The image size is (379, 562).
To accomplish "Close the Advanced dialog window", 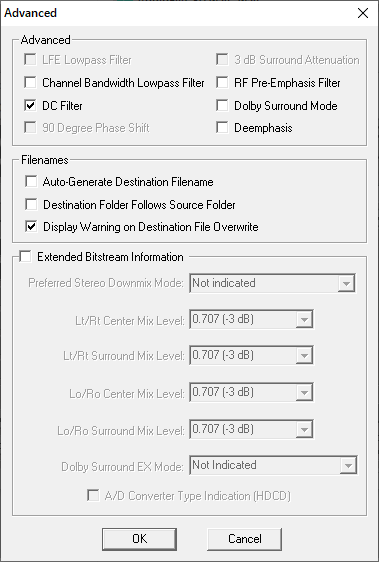I will (363, 13).
